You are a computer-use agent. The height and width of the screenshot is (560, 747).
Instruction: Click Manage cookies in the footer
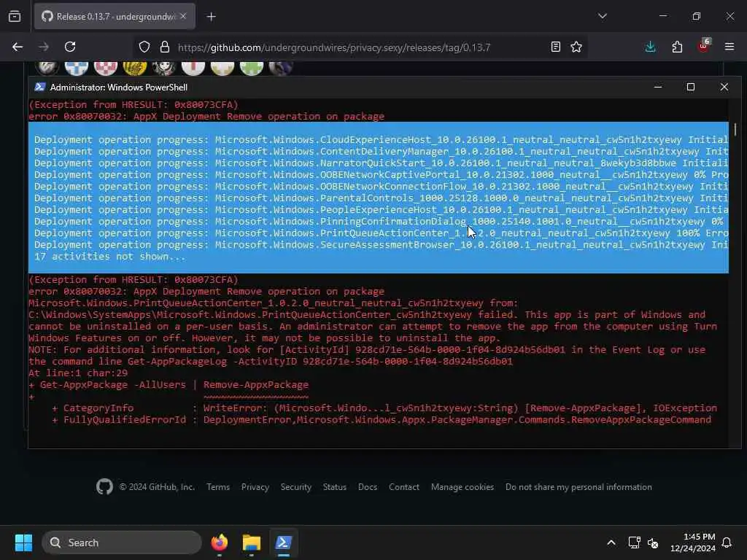[x=462, y=486]
